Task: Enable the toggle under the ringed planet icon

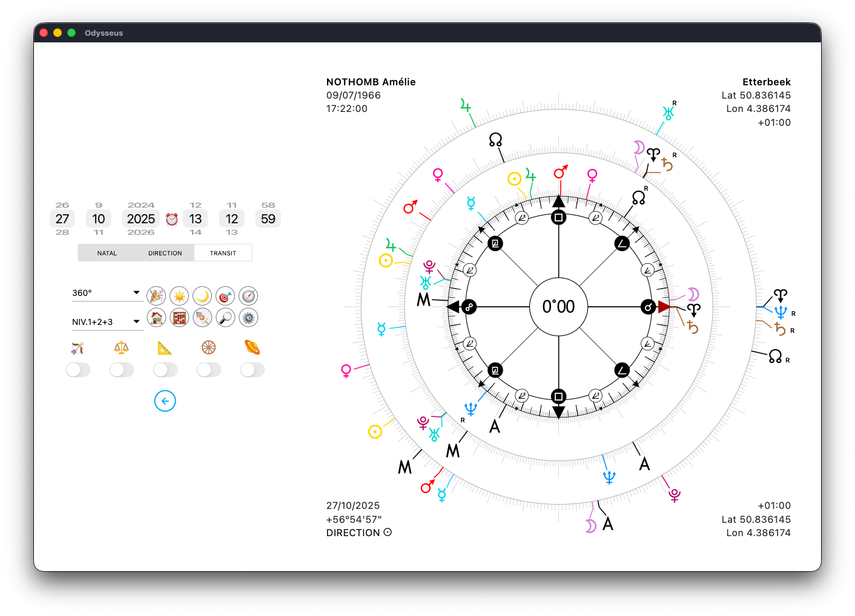Action: [253, 370]
